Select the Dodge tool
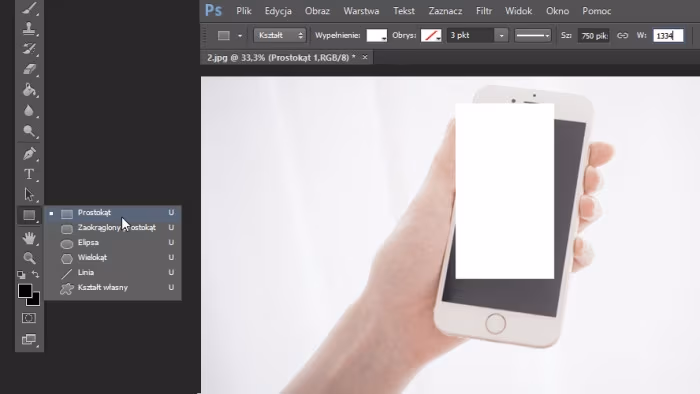 [29, 131]
